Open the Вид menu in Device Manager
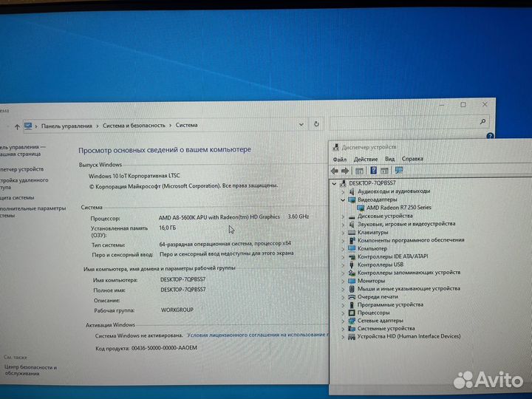This screenshot has width=532, height=399. (x=389, y=159)
